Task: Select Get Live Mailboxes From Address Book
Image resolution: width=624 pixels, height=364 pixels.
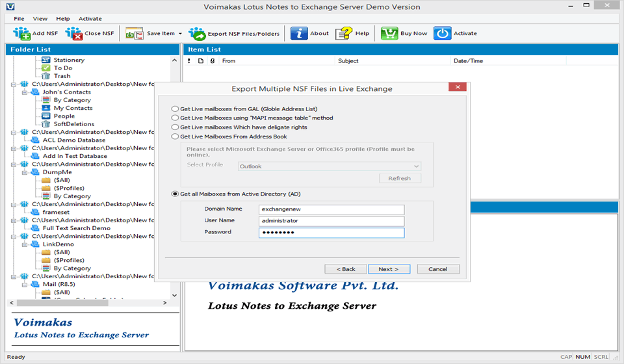Action: [x=175, y=136]
